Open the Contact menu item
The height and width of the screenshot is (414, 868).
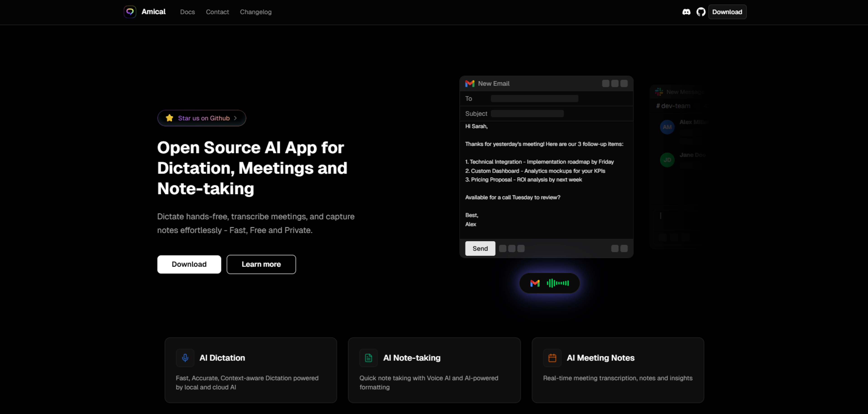pyautogui.click(x=217, y=12)
